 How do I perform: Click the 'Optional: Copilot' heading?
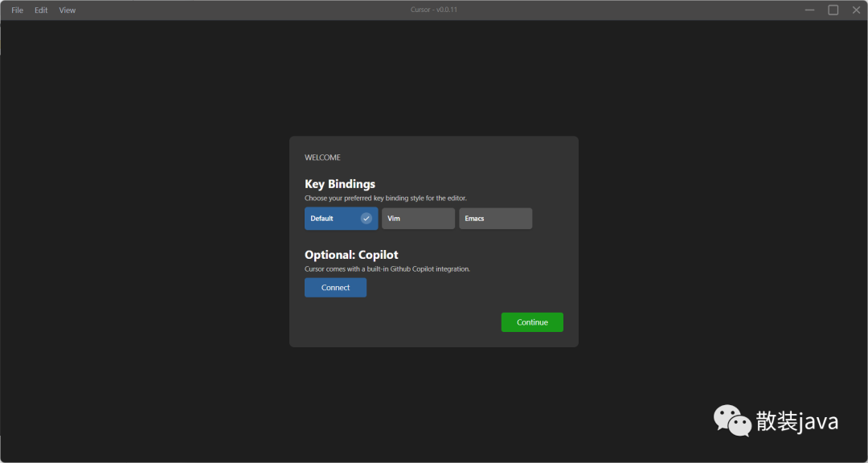pos(351,255)
